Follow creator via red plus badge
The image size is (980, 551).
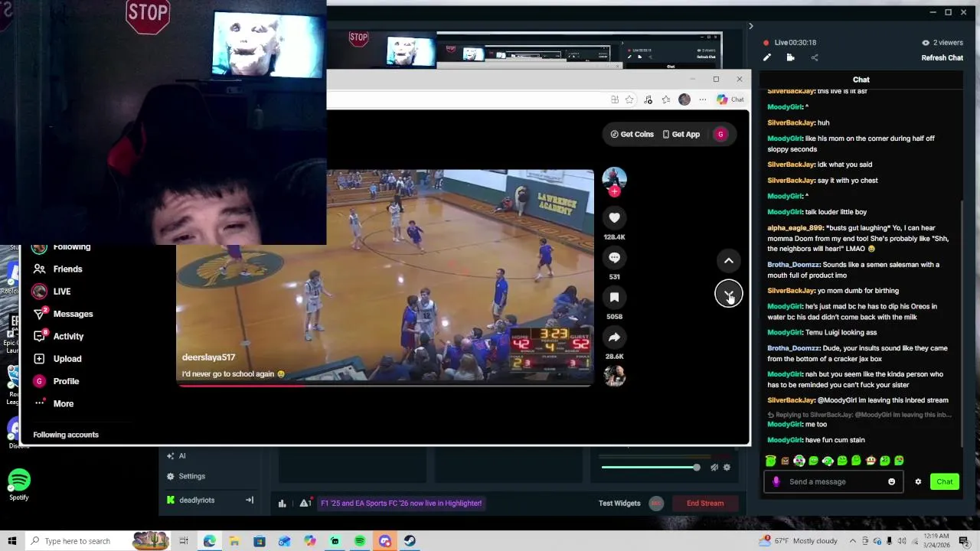pos(614,192)
